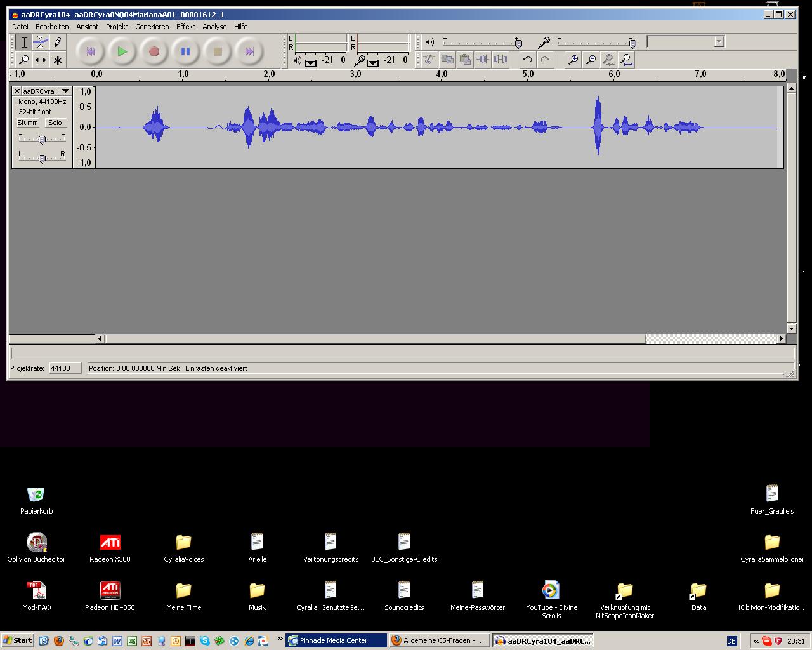Expand the output meter dropdown arrow
This screenshot has width=812, height=650.
coord(311,62)
